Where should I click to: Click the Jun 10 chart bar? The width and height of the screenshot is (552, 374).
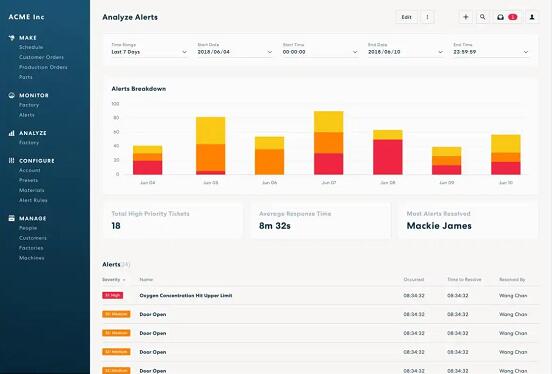tap(506, 155)
